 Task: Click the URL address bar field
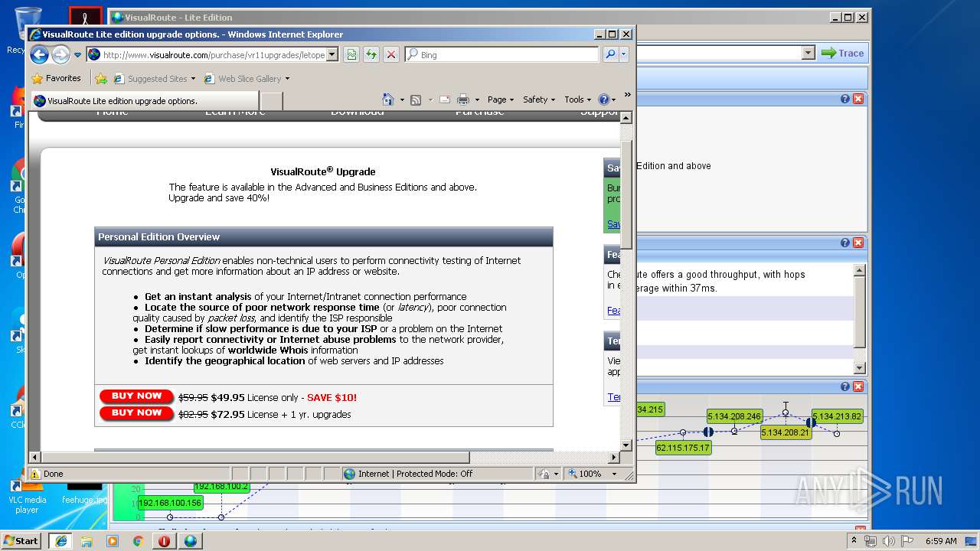coord(207,54)
